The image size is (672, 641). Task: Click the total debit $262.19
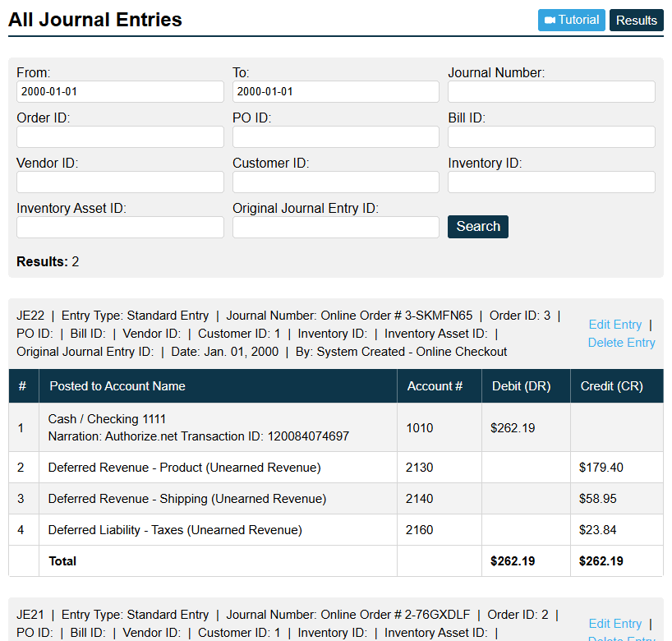click(513, 561)
